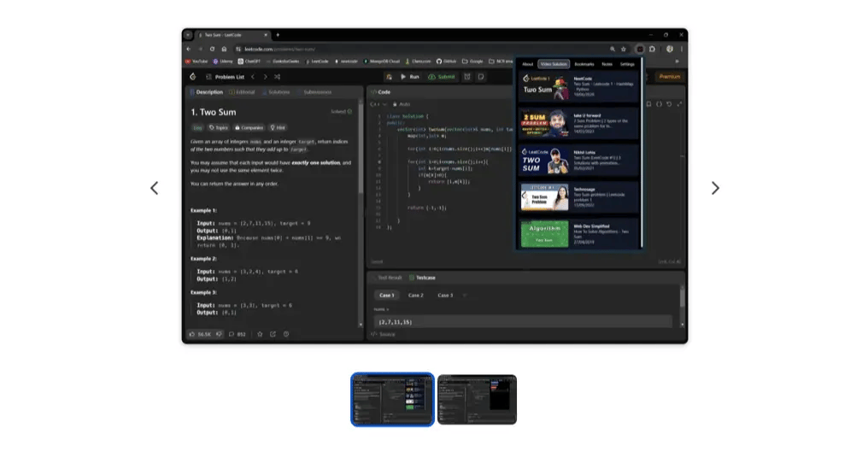This screenshot has width=868, height=457.
Task: Click the Source link below testcases
Action: [383, 334]
